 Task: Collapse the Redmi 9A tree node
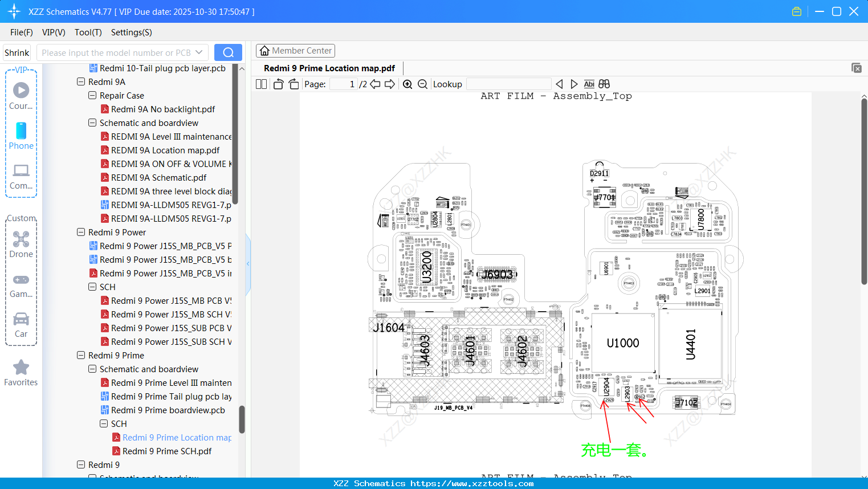81,81
